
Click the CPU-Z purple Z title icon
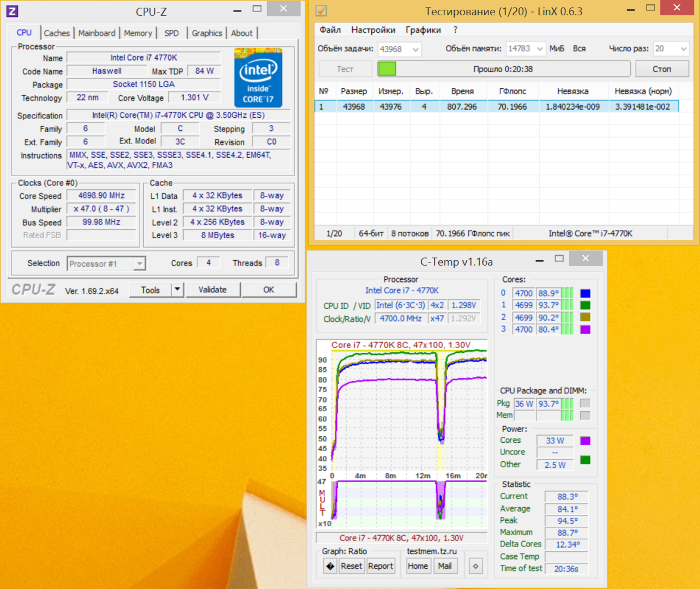click(12, 11)
